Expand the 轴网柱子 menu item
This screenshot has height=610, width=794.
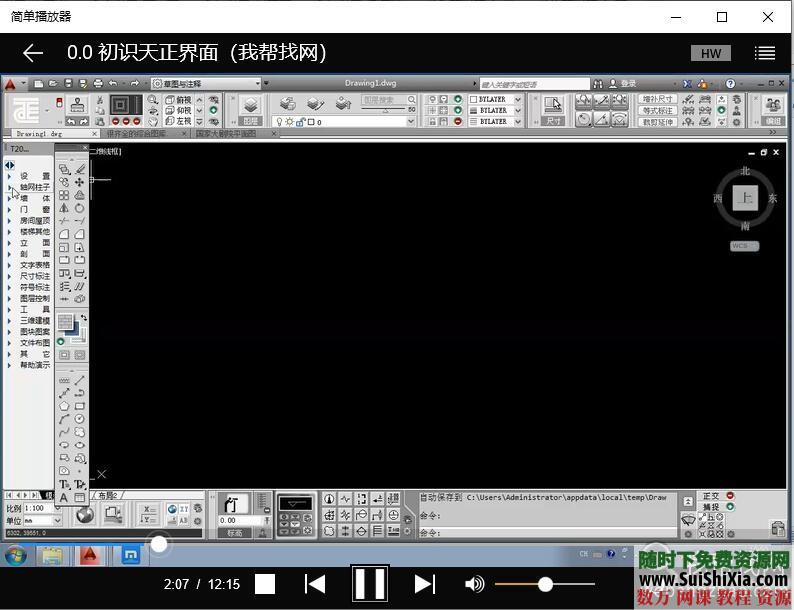tap(34, 187)
